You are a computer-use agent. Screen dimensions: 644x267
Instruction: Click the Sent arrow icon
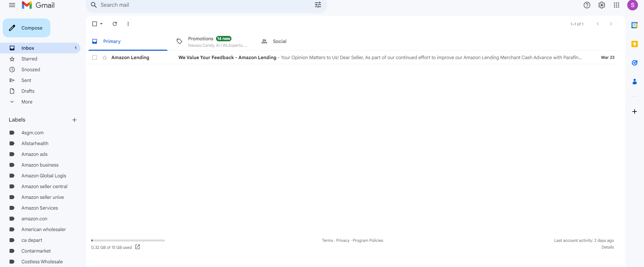(x=12, y=80)
